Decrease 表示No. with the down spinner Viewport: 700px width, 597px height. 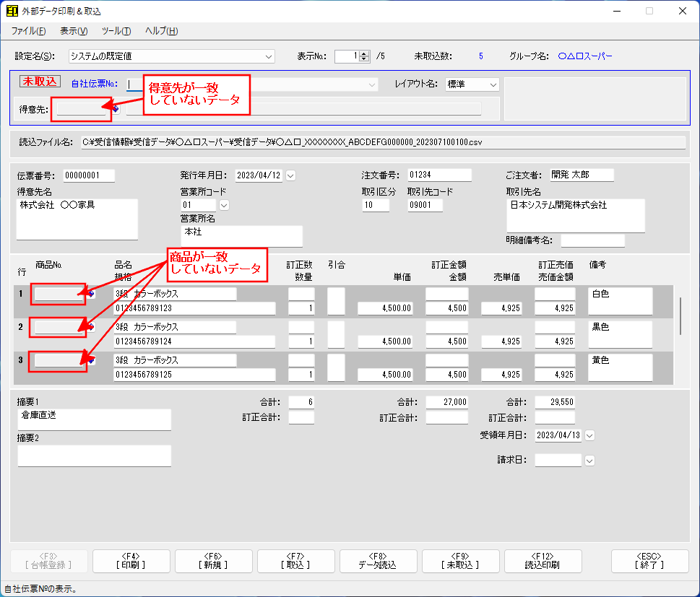pos(364,59)
